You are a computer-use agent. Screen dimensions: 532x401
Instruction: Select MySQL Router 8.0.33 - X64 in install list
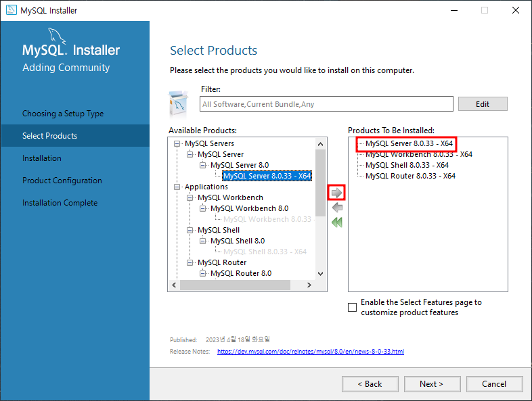point(411,176)
